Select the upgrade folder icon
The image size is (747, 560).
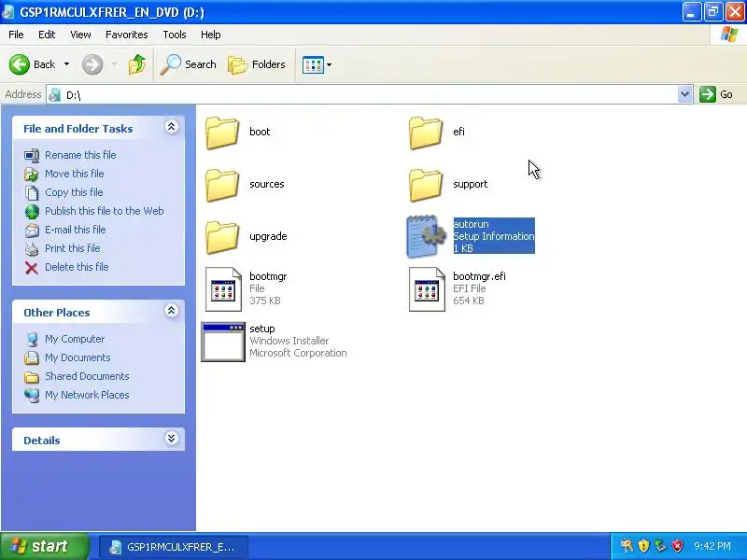(222, 237)
